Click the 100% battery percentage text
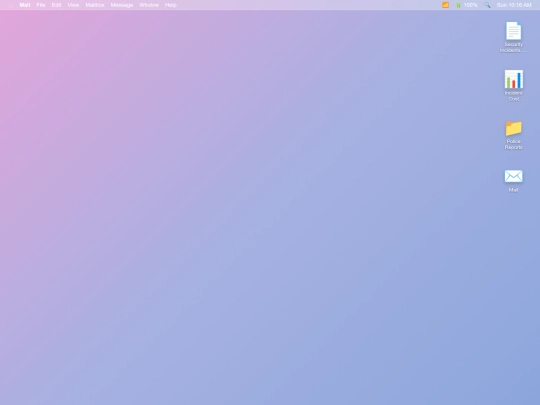The image size is (540, 405). coord(470,5)
